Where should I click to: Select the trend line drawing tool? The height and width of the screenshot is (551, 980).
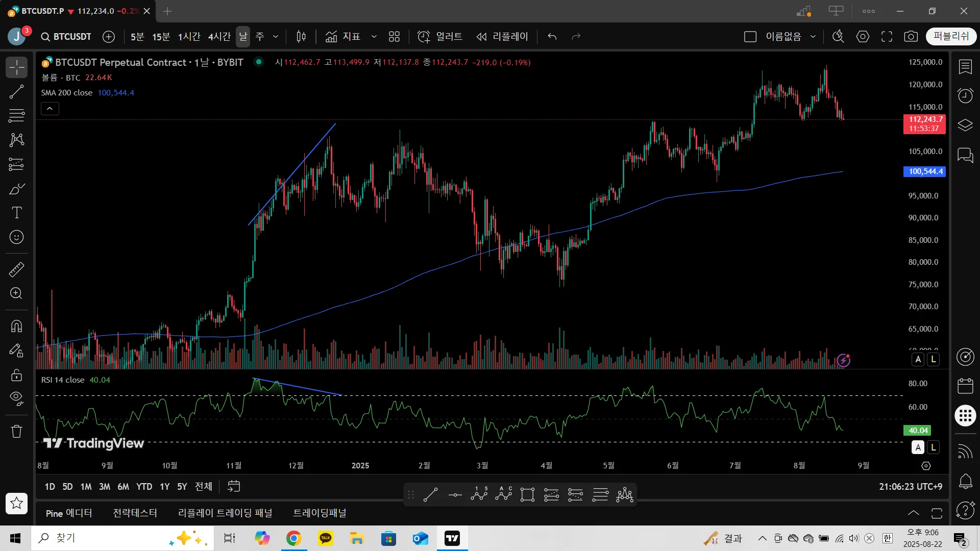coord(16,92)
